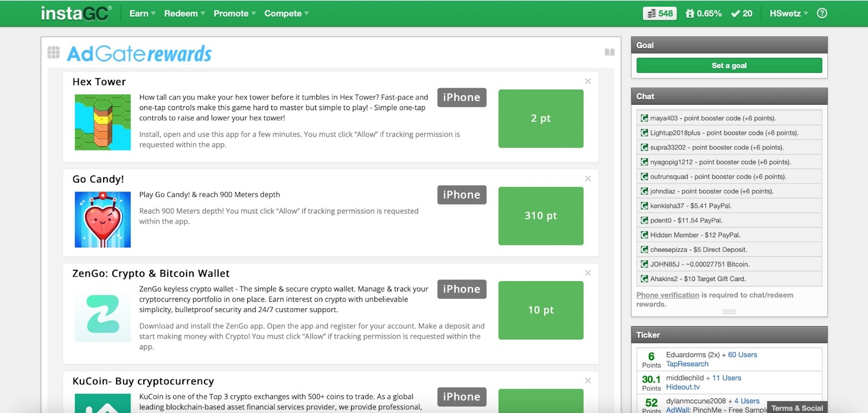Click the Ticker panel header
Viewport: 868px width, 413px height.
729,335
